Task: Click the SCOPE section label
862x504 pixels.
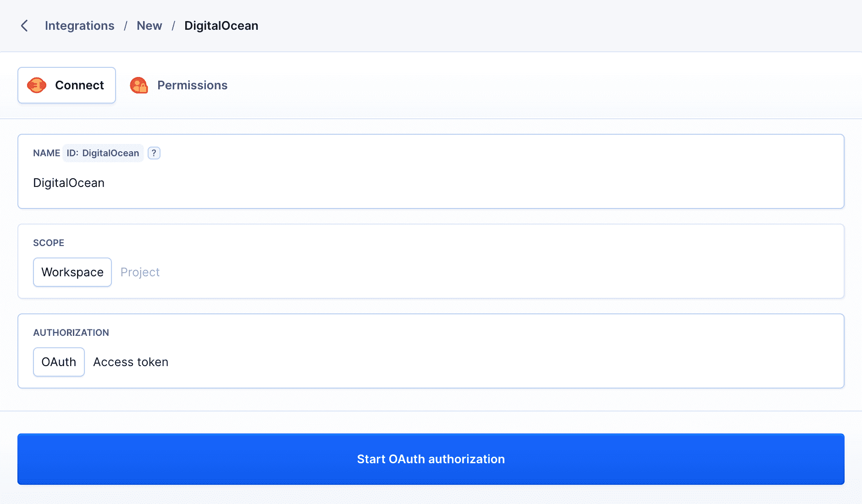Action: pos(49,243)
